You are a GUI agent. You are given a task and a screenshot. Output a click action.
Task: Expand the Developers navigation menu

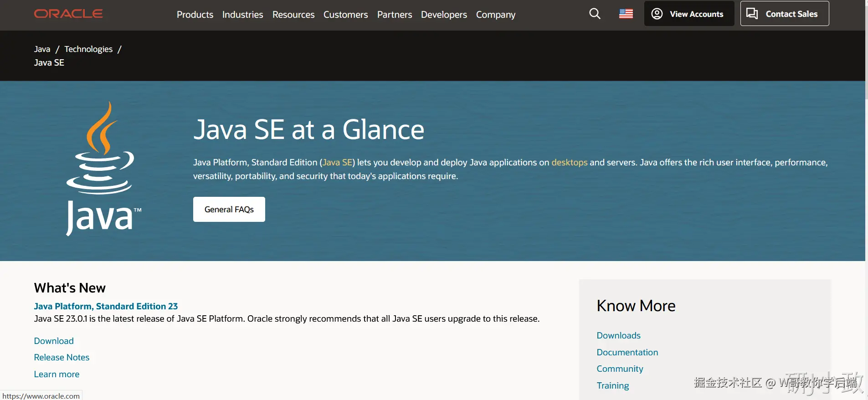(x=444, y=15)
